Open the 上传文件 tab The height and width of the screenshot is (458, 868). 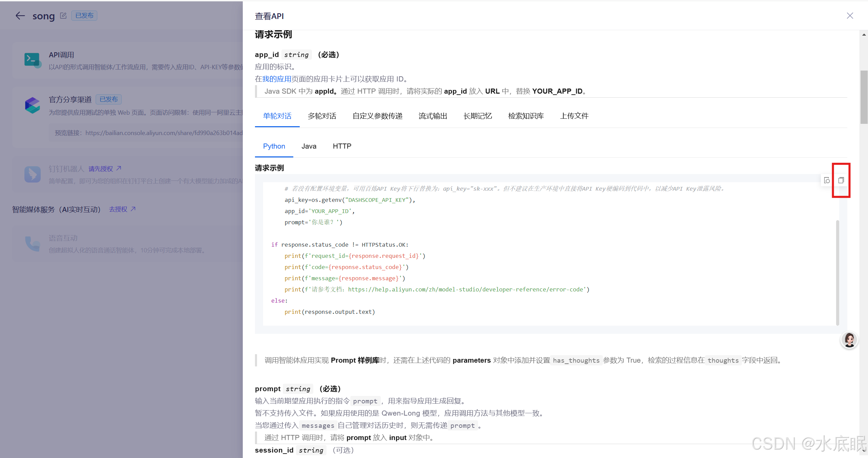[x=574, y=116]
